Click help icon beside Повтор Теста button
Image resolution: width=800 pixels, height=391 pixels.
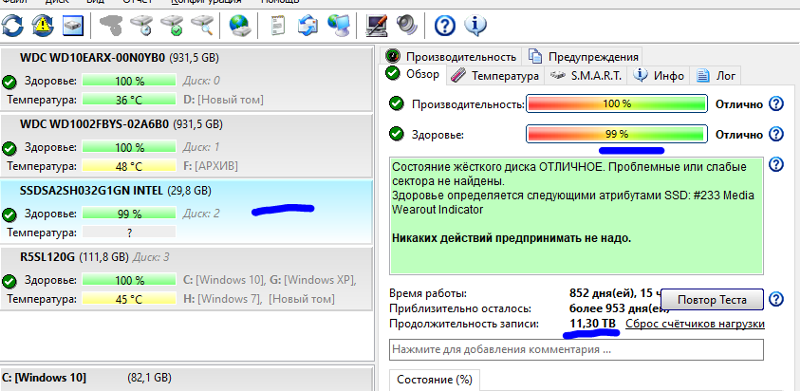776,299
